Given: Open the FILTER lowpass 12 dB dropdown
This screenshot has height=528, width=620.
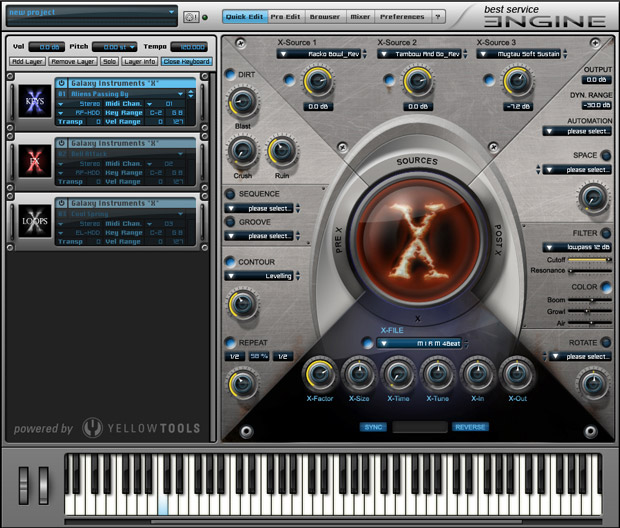Looking at the screenshot, I should pyautogui.click(x=577, y=247).
